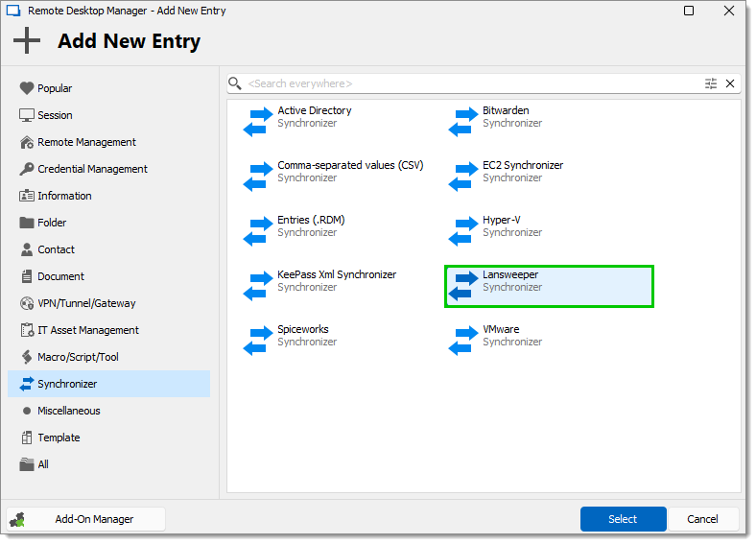Click the KeePass Xml Synchronizer icon
Viewport: 756px width, 544px height.
coord(258,286)
